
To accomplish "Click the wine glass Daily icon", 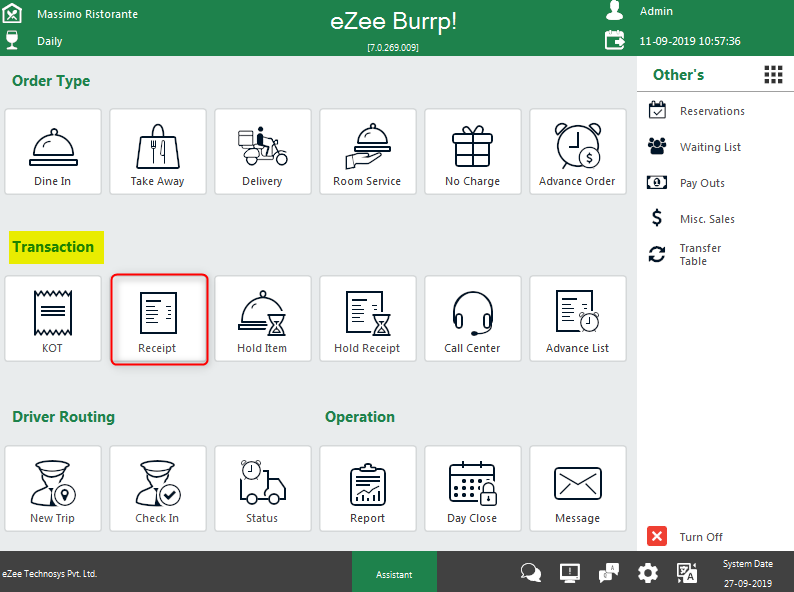I will 12,40.
